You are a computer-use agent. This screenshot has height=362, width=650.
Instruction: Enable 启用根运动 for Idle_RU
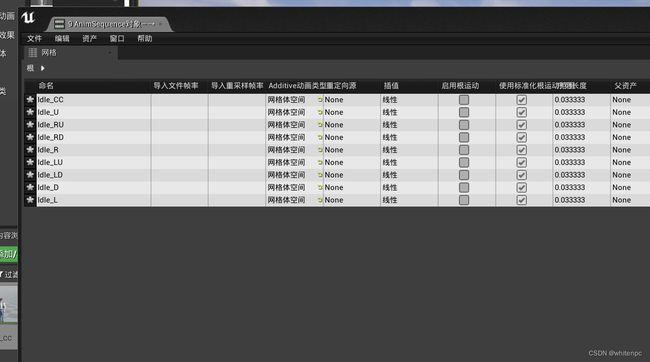pyautogui.click(x=464, y=124)
